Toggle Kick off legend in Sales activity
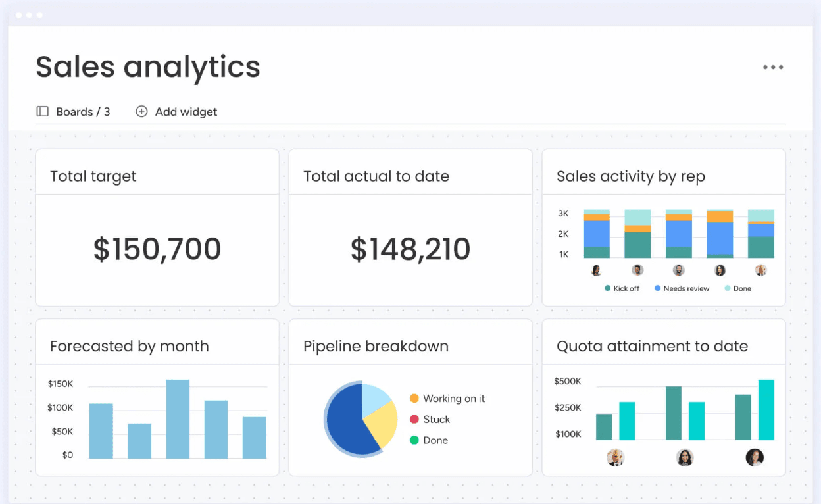The image size is (821, 504). (x=622, y=288)
